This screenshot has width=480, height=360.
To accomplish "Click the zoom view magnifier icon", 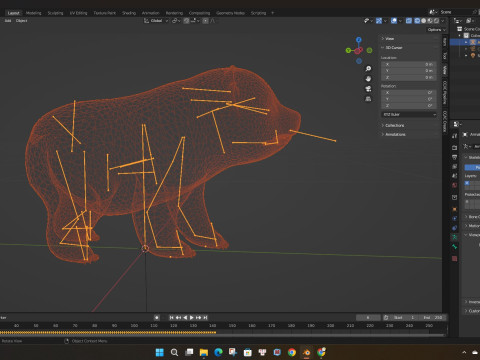I will click(x=368, y=69).
